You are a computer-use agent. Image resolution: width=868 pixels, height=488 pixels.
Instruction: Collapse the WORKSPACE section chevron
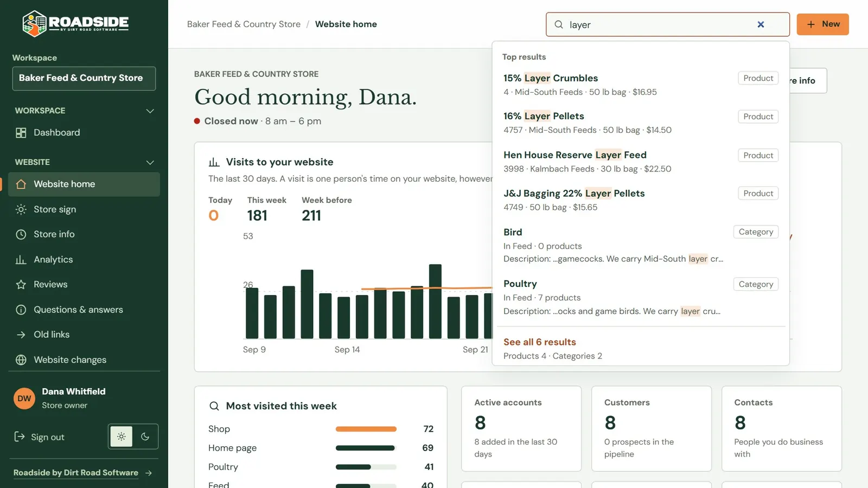coord(150,111)
